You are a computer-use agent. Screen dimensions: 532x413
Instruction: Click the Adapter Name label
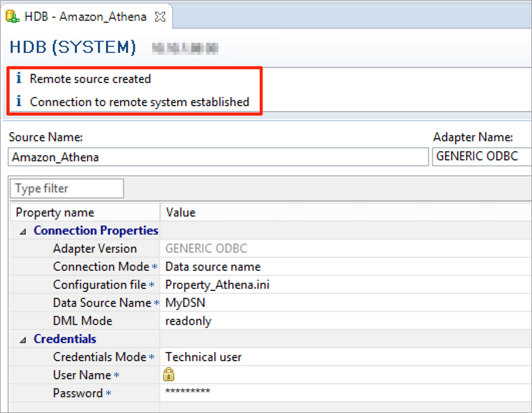tap(472, 137)
